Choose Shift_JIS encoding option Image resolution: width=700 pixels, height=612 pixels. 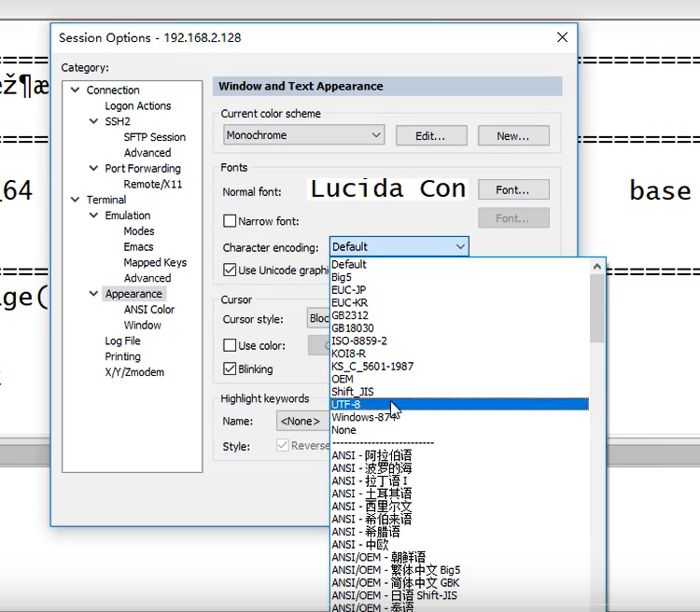(x=459, y=392)
